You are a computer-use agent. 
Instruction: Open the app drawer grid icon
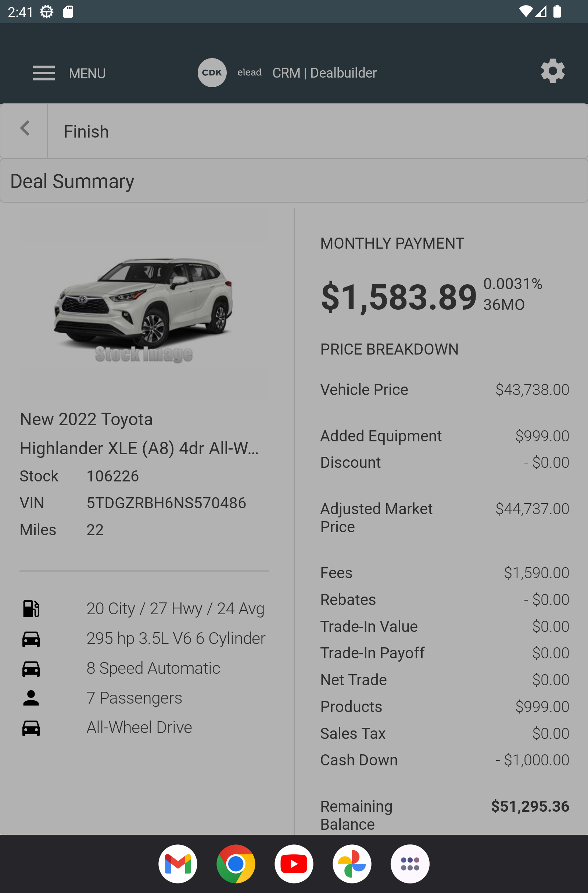(x=410, y=864)
